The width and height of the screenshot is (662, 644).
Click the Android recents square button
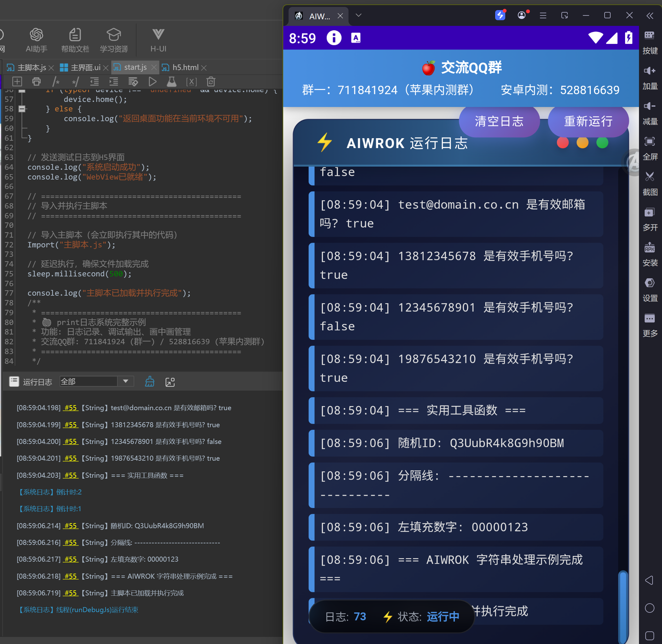click(649, 636)
